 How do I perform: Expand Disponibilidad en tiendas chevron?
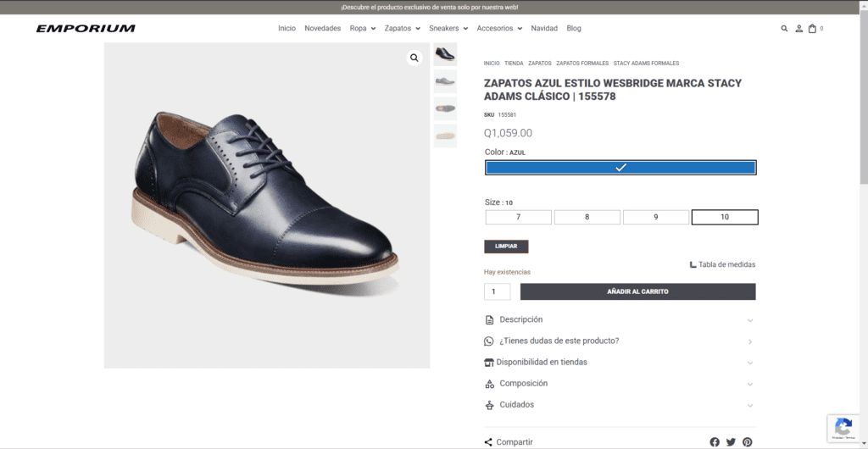tap(750, 363)
